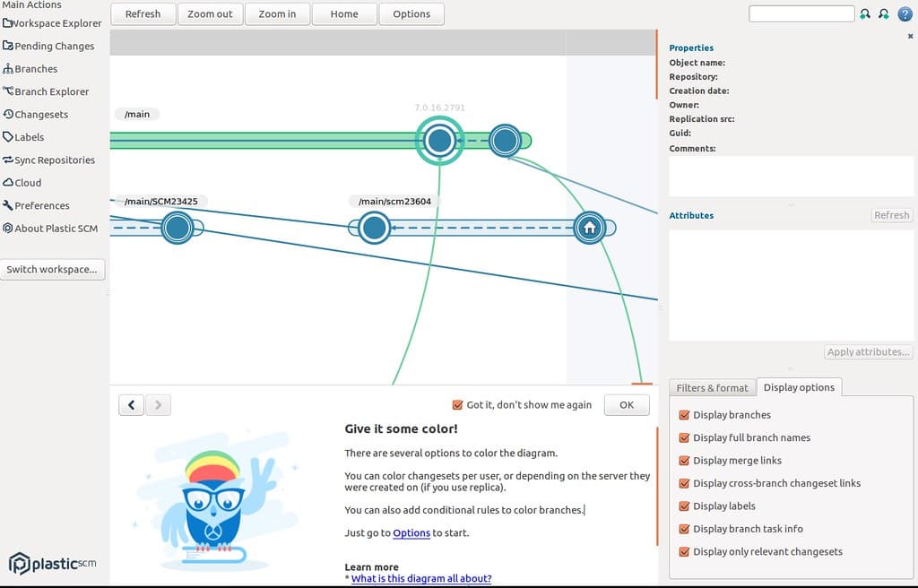Viewport: 918px width, 588px height.
Task: Open the Branch Explorer view
Action: pos(49,91)
